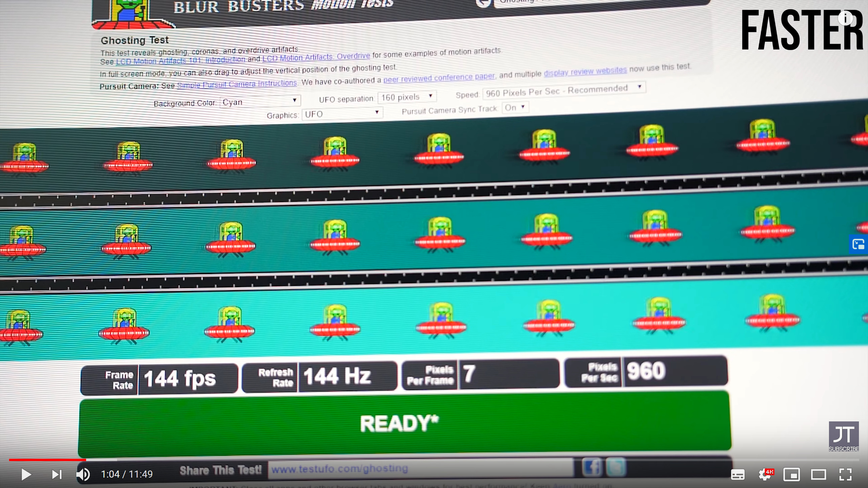This screenshot has height=488, width=868.
Task: Open the video settings gear
Action: [x=765, y=474]
